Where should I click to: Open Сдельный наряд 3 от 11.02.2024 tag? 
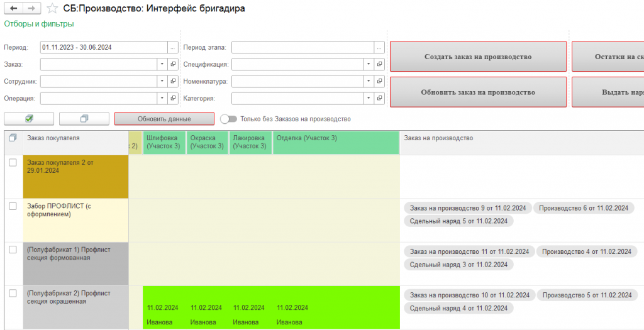pyautogui.click(x=458, y=265)
